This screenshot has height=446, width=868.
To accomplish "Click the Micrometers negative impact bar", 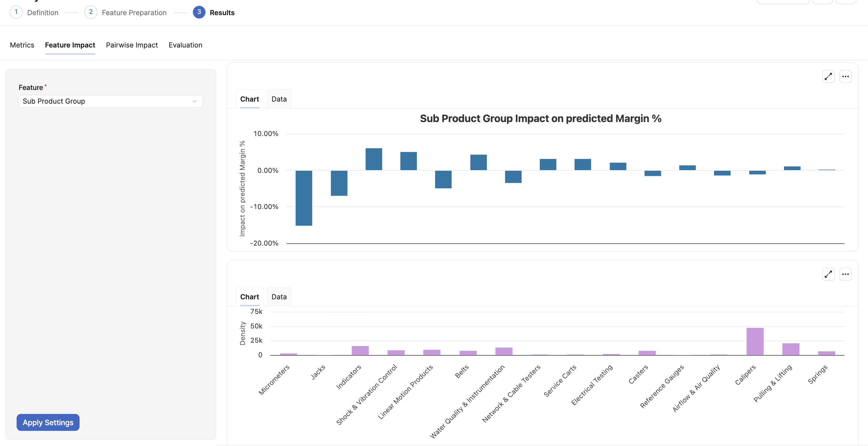I will (304, 198).
